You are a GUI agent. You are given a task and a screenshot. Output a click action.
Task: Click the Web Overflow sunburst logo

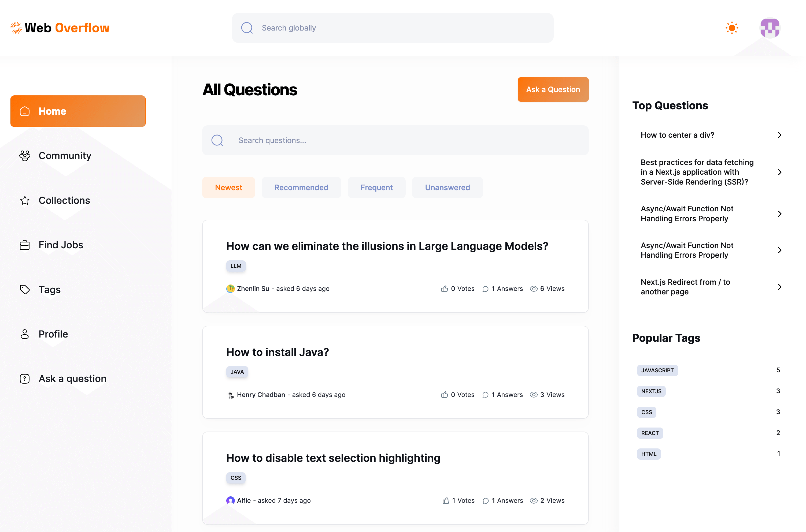tap(16, 28)
